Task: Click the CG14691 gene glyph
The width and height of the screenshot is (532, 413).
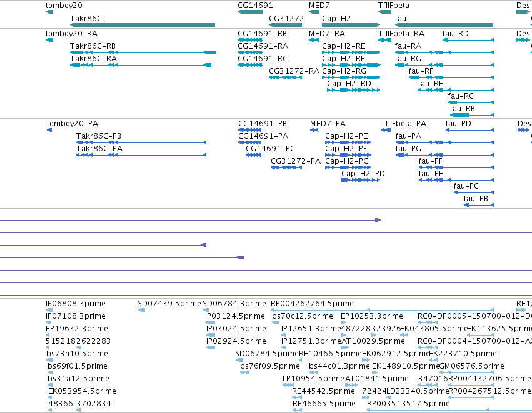Action: click(250, 12)
